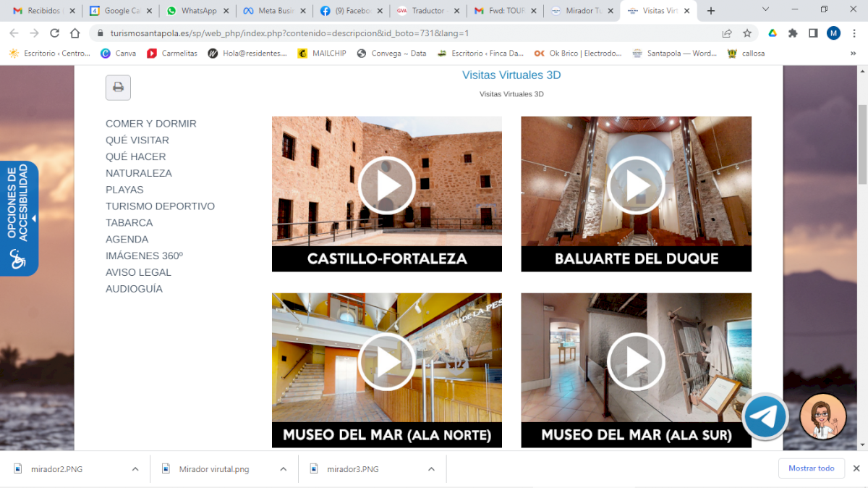Open the Chrome extensions puzzle icon
Screen dimensions: 868x488
point(793,33)
